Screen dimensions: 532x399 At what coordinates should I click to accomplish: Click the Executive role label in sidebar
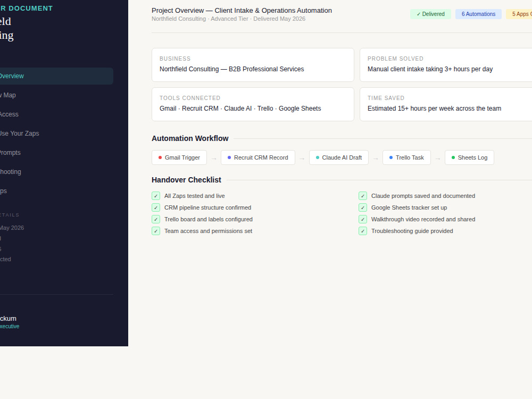coord(10,327)
